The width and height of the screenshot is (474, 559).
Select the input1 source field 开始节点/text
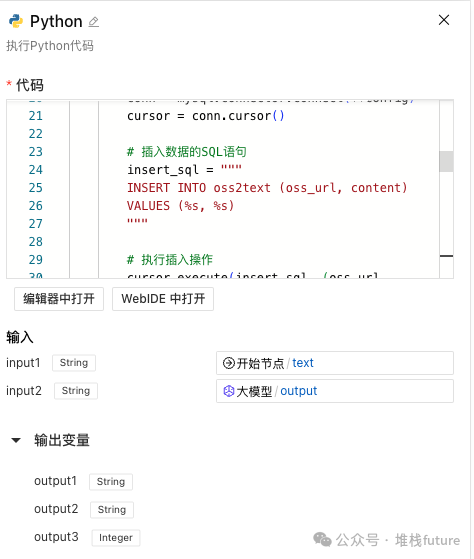pyautogui.click(x=335, y=363)
